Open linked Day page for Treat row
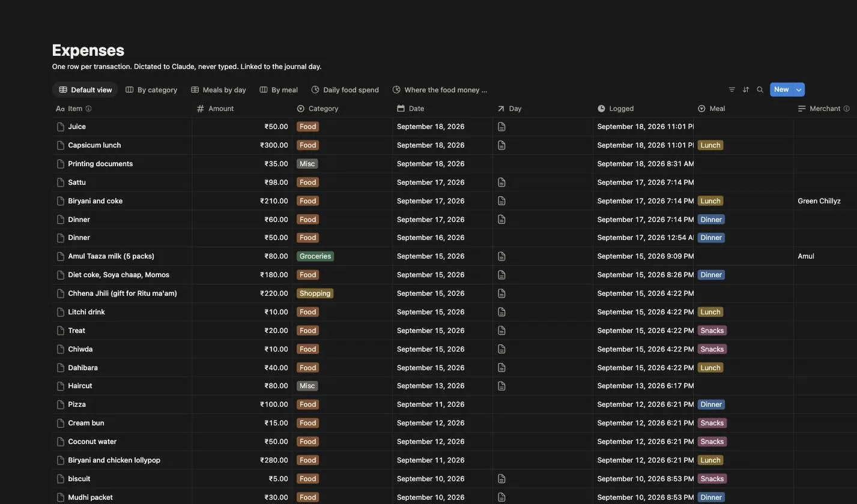This screenshot has width=857, height=504. click(501, 331)
